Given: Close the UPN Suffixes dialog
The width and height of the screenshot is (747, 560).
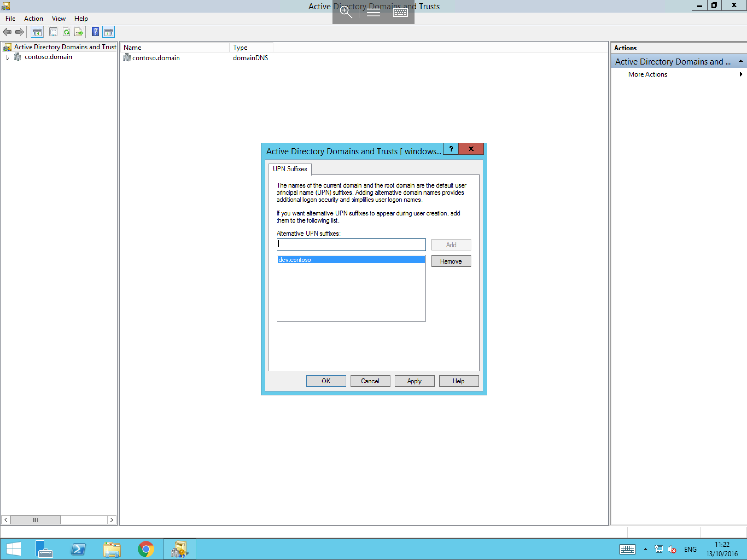Looking at the screenshot, I should [471, 149].
